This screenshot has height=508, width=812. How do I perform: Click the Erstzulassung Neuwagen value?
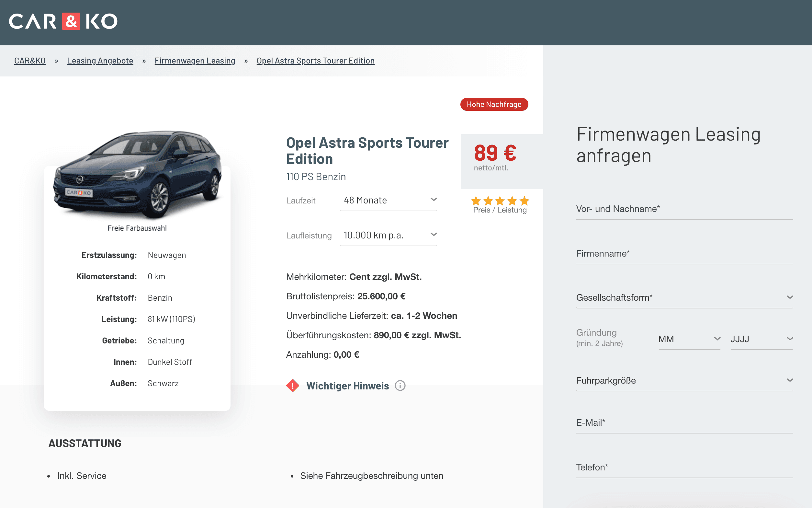[167, 255]
